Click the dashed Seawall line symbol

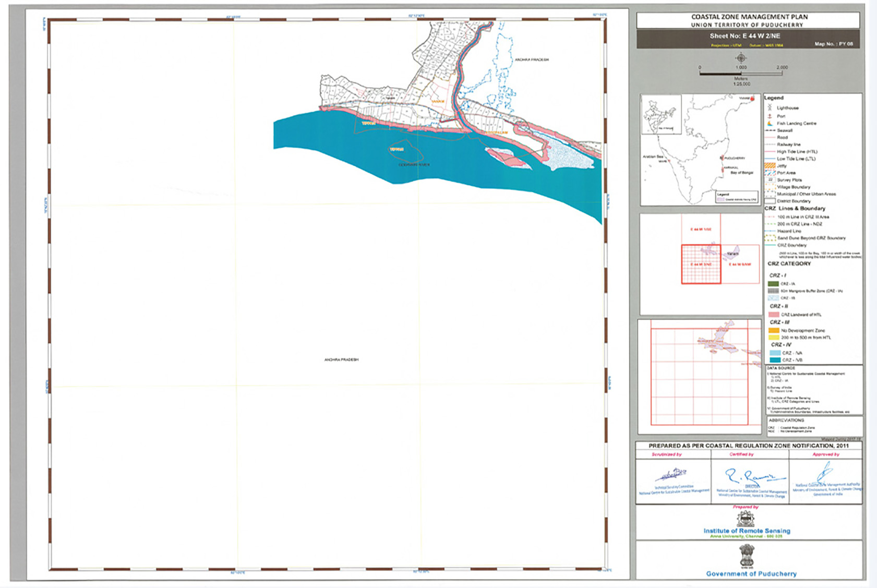(770, 130)
